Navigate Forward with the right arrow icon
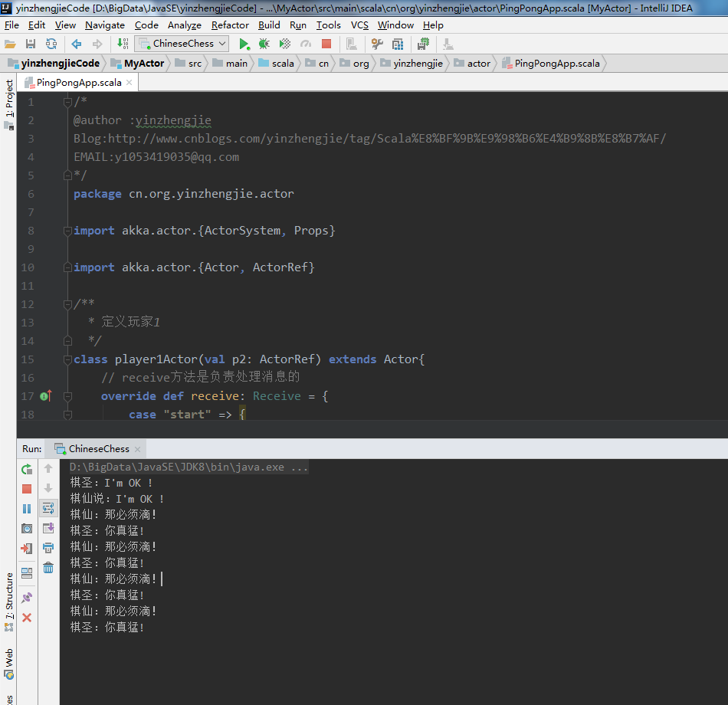The height and width of the screenshot is (705, 728). (97, 44)
